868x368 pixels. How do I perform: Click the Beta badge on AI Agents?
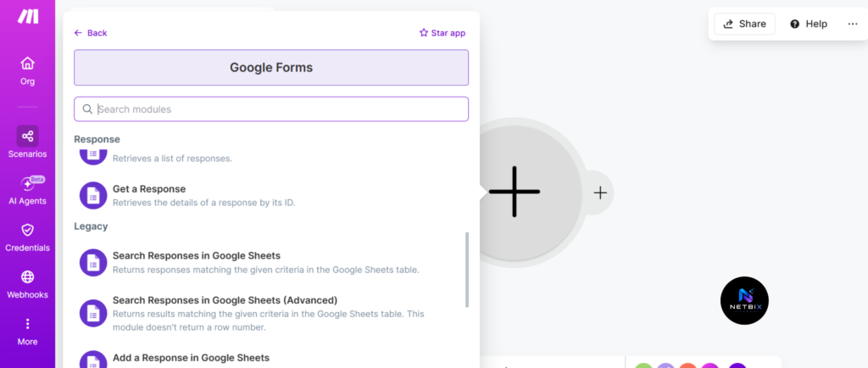[37, 179]
